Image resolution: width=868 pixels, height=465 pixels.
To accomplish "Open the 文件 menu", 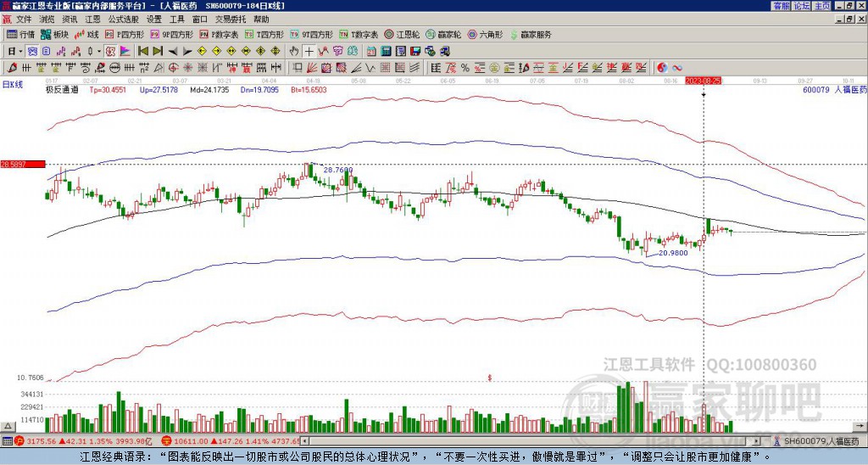I will [x=24, y=20].
